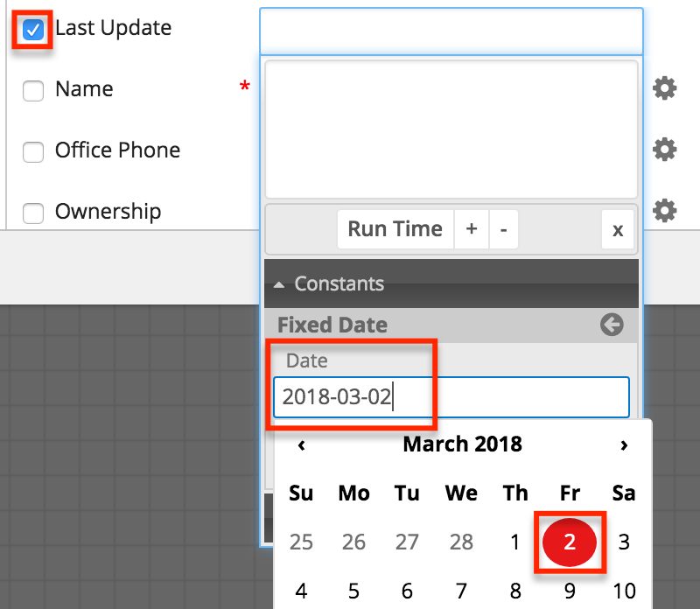Click the minus icon next to Run Time

click(503, 229)
